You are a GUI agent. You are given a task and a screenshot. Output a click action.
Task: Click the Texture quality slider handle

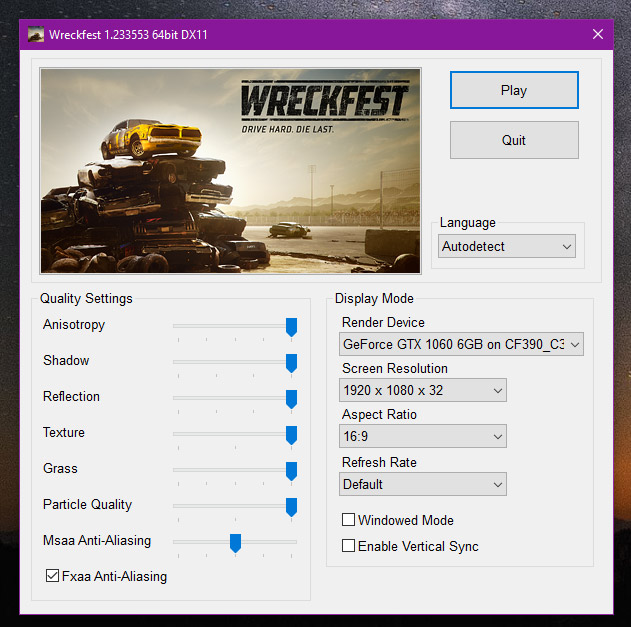tap(291, 435)
